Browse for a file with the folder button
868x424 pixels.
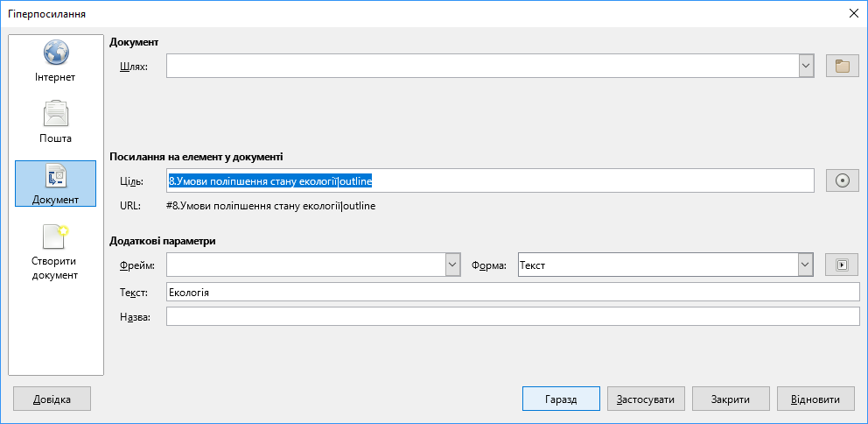coord(842,66)
